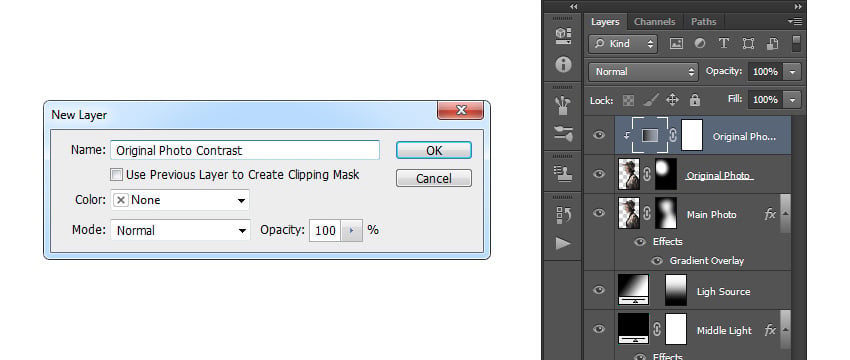850x360 pixels.
Task: Hide the Original Photo Contrast adjustment layer
Action: pos(599,135)
